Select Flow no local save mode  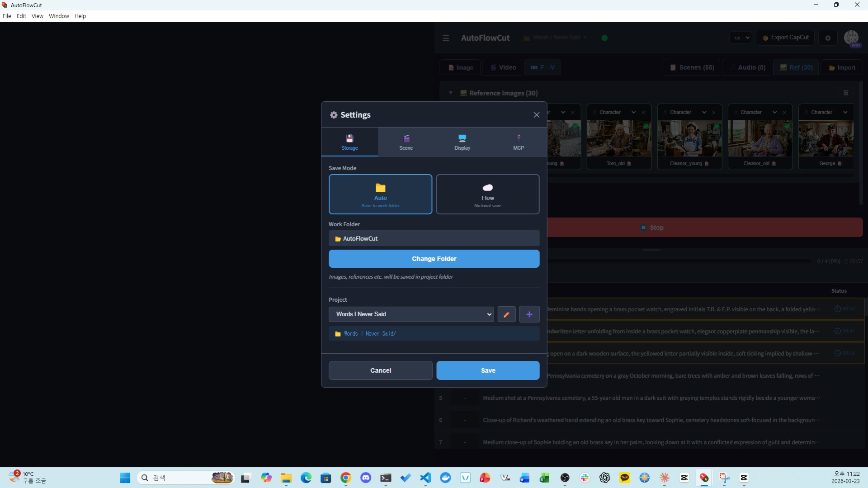tap(487, 194)
